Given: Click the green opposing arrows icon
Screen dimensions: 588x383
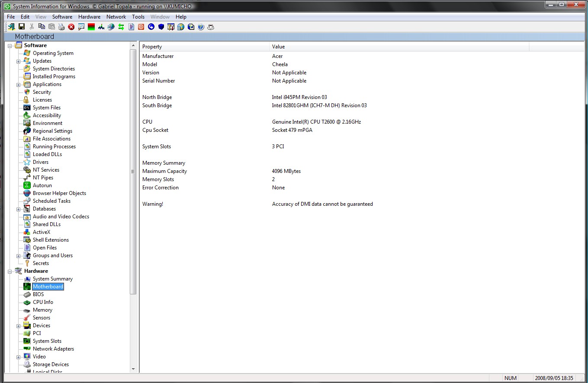Looking at the screenshot, I should (121, 27).
